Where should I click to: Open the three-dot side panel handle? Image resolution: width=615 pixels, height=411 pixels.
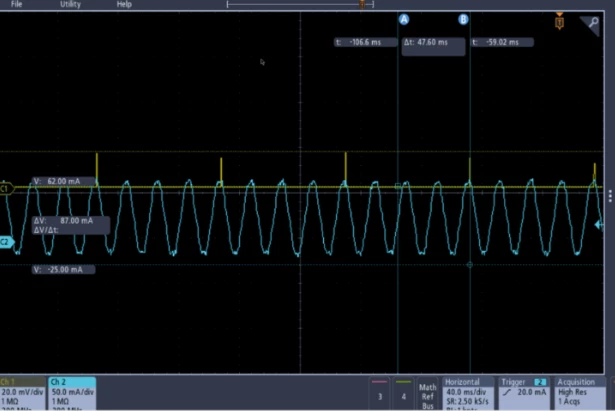click(x=610, y=196)
